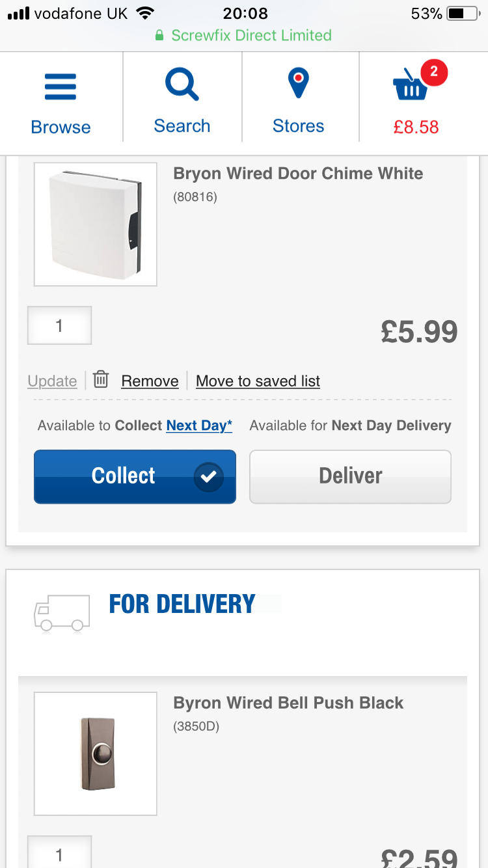This screenshot has width=488, height=868.
Task: Tap the delivery truck icon
Action: point(62,613)
